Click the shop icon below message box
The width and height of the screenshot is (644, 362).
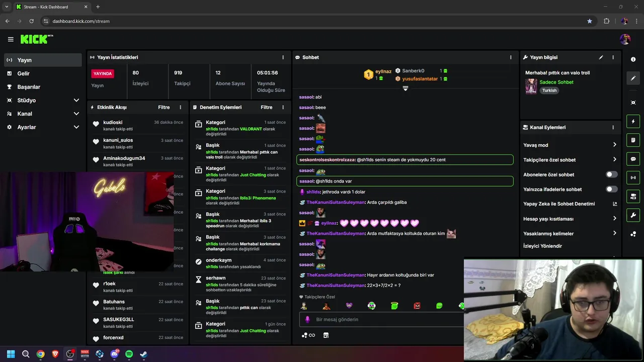(x=326, y=335)
